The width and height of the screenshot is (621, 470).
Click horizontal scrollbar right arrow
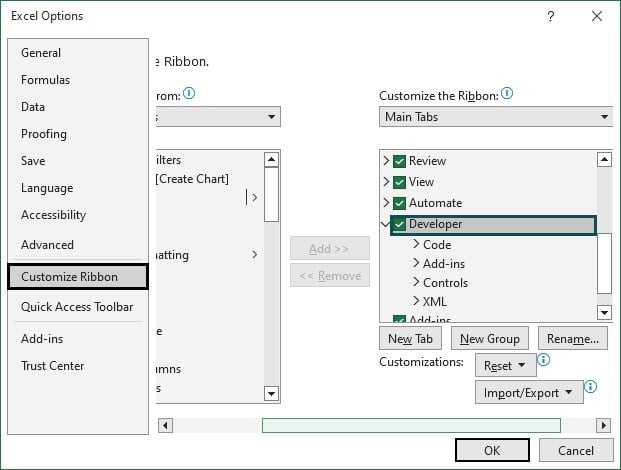coord(604,426)
